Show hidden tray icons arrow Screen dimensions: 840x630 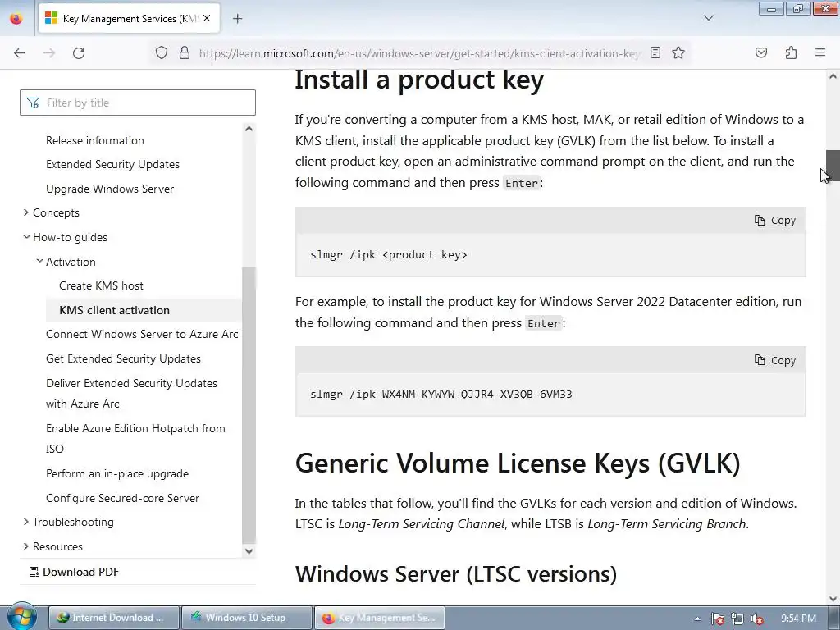[697, 619]
